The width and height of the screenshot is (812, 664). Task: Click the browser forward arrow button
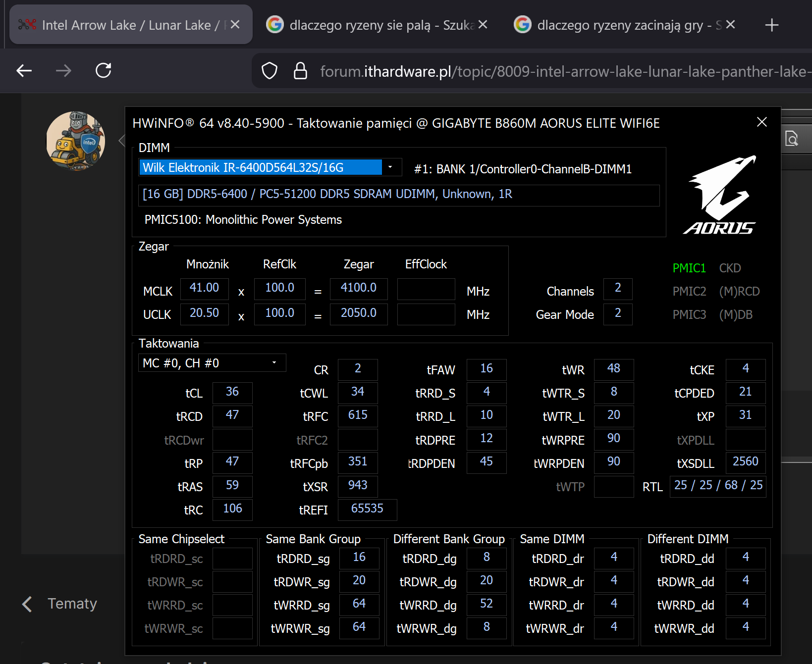coord(63,71)
